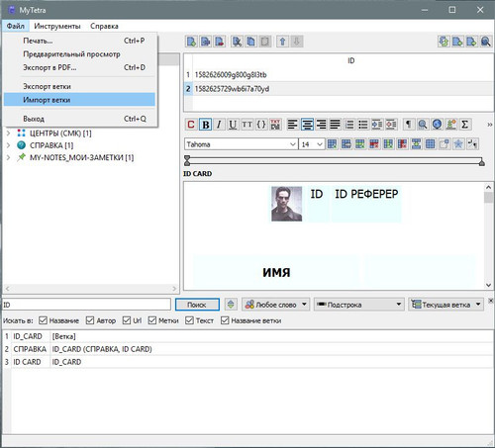Select note row '1582626009g800g8l3tb'
This screenshot has height=448, width=495.
339,75
